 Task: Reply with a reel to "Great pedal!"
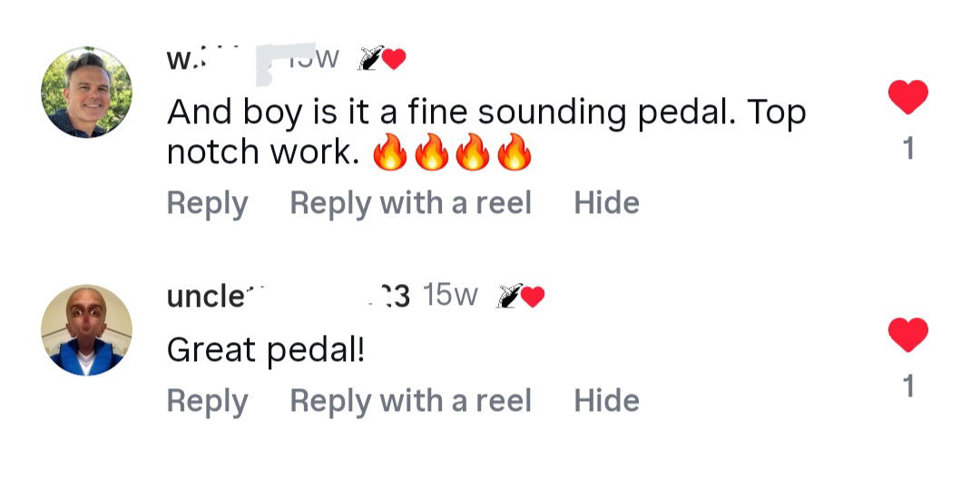pyautogui.click(x=410, y=401)
